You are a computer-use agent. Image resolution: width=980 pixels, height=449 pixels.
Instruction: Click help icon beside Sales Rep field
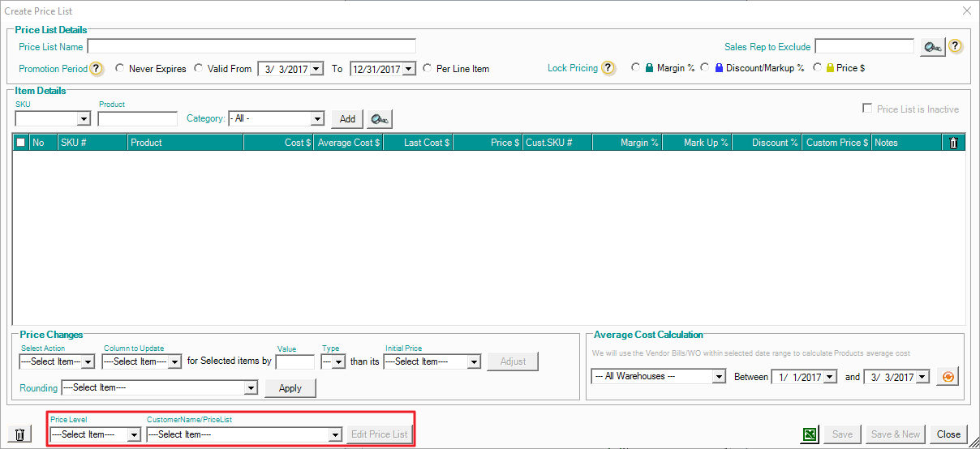pos(956,46)
